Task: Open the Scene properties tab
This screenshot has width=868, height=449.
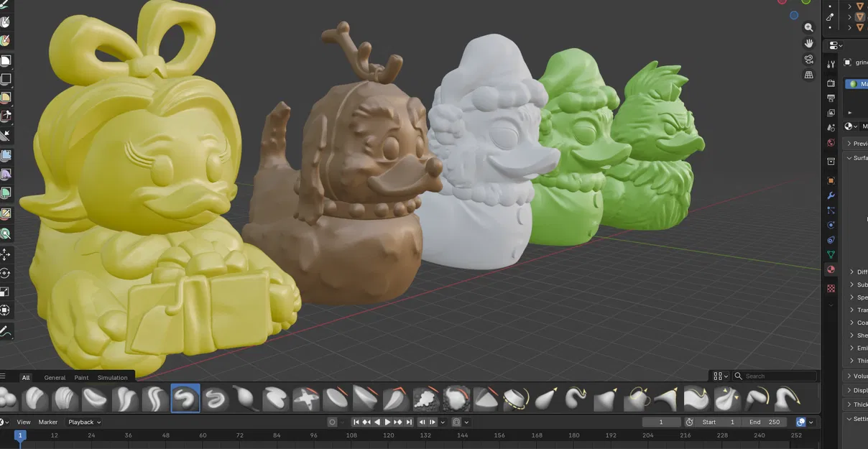Action: (x=831, y=128)
